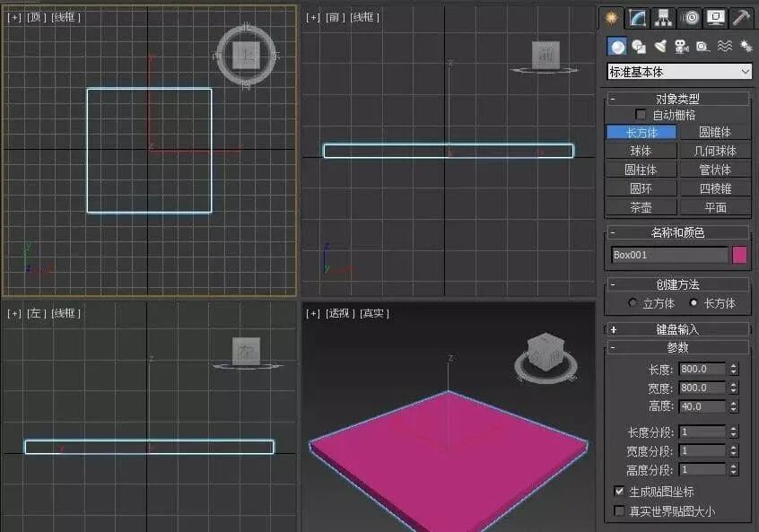Click the Box001 name field
This screenshot has width=759, height=532.
[x=669, y=255]
